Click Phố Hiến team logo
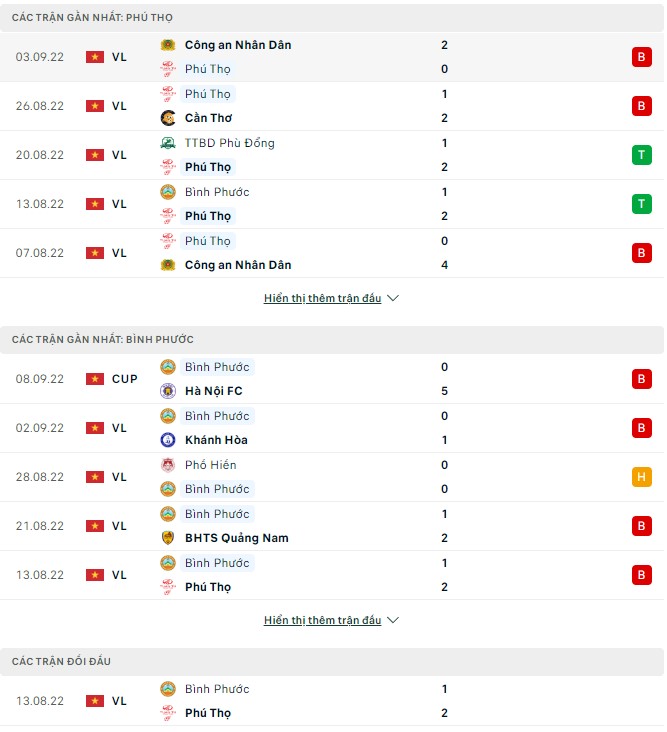Screen dimensions: 667x732 coord(168,465)
